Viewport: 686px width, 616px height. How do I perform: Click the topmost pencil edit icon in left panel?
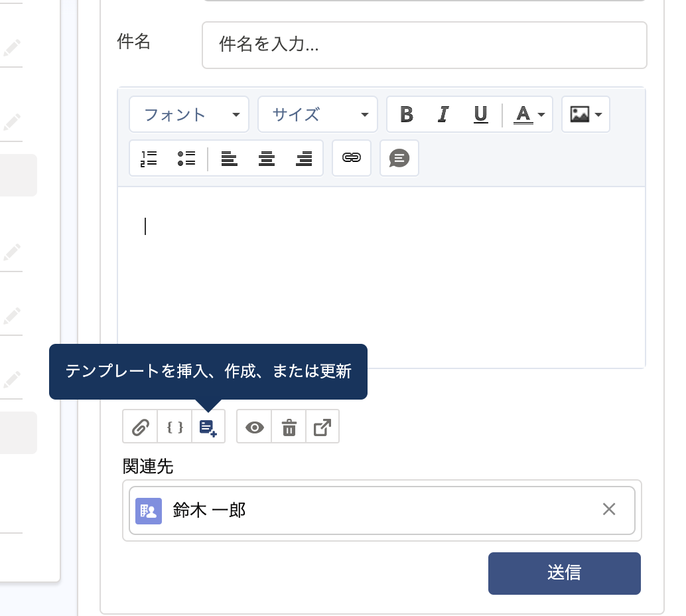[x=12, y=48]
